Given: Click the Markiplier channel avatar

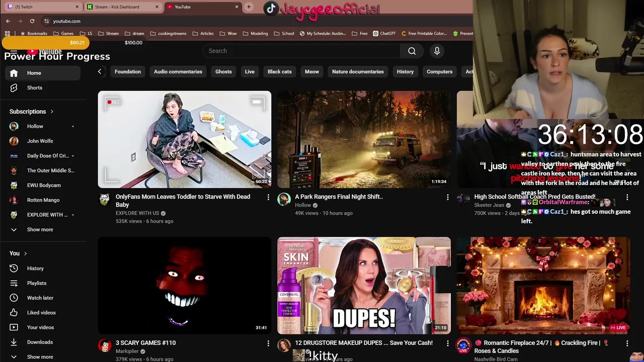Looking at the screenshot, I should click(x=105, y=345).
